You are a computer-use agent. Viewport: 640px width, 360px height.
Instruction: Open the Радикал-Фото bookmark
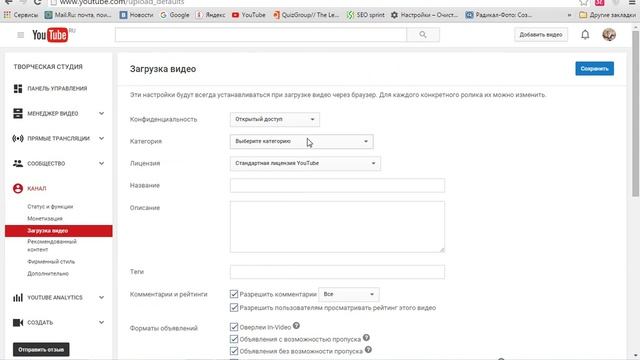[x=499, y=15]
